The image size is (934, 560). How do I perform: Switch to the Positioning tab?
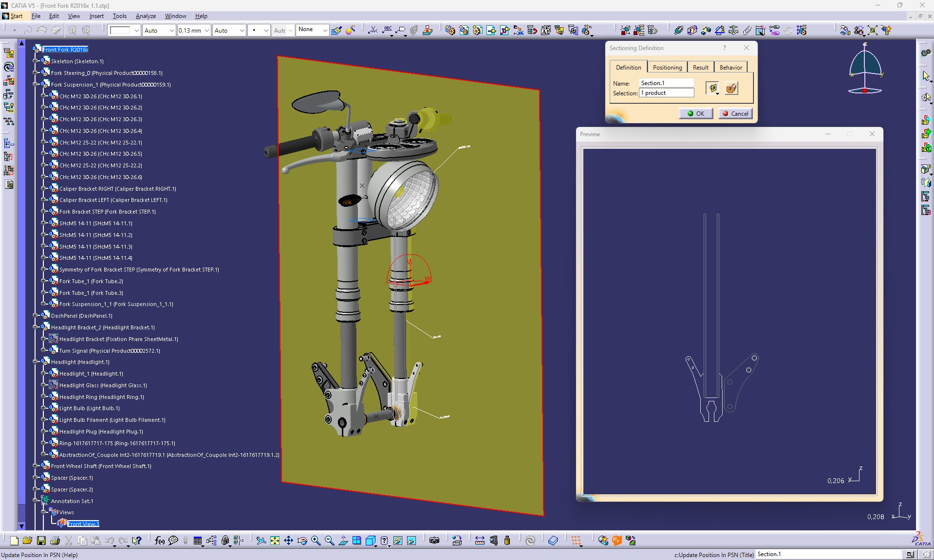tap(667, 68)
